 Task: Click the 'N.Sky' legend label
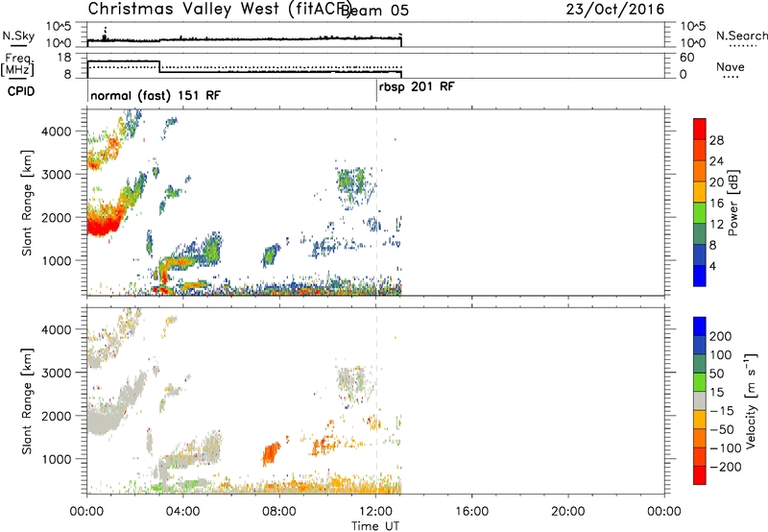18,36
